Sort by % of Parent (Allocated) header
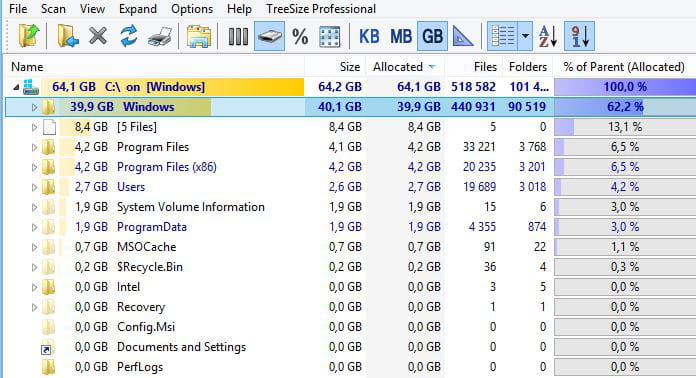Image resolution: width=696 pixels, height=378 pixels. click(624, 67)
